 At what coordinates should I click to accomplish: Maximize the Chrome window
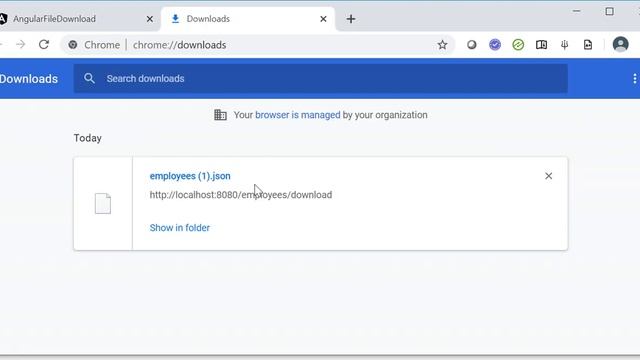(x=609, y=11)
